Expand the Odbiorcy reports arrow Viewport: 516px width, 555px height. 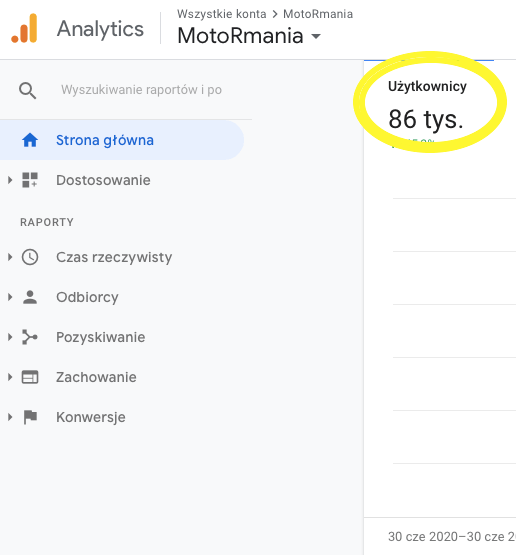pos(10,297)
